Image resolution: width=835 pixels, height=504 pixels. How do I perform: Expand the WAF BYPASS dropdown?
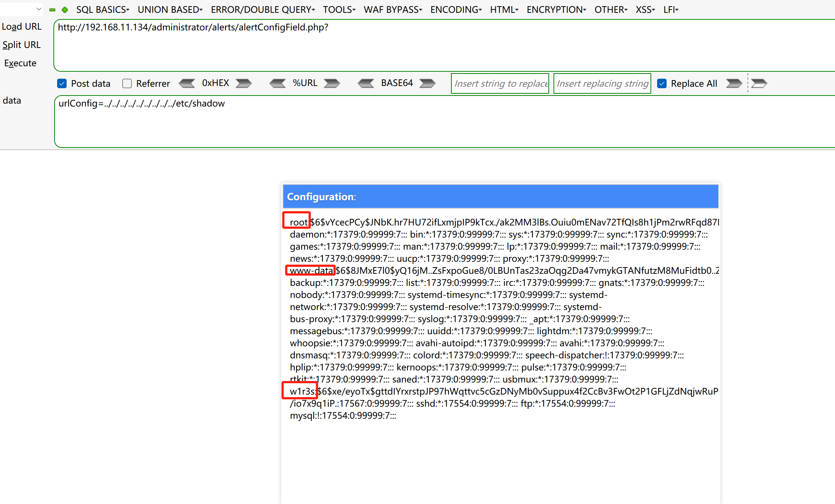click(x=393, y=10)
